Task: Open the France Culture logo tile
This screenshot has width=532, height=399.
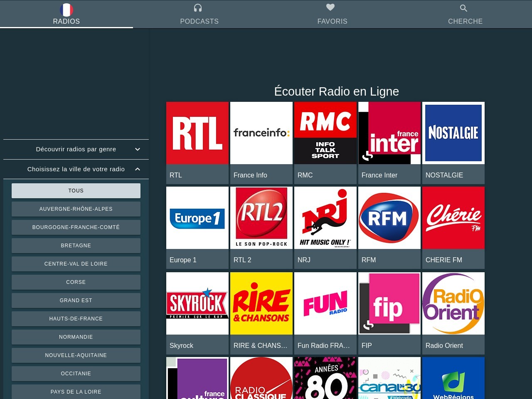Action: point(197,378)
